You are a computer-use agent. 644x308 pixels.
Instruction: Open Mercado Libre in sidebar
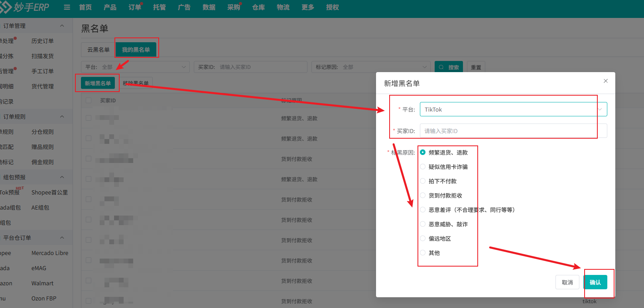(50, 253)
